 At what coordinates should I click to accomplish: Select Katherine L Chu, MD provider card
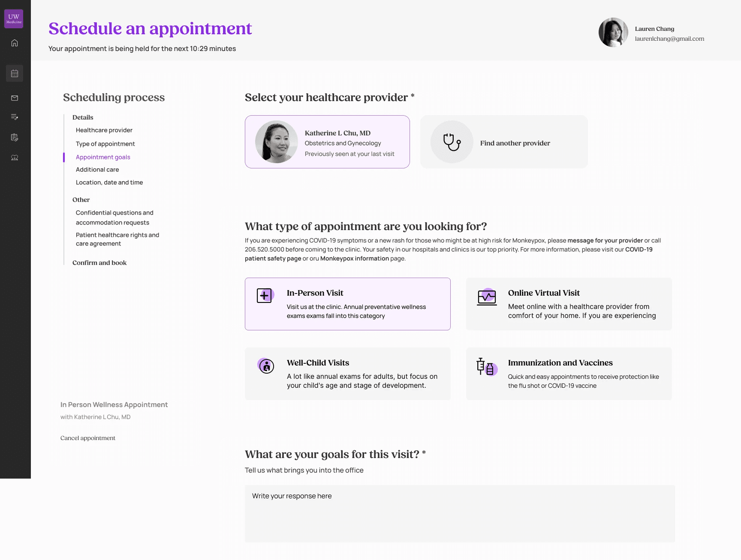pyautogui.click(x=327, y=142)
